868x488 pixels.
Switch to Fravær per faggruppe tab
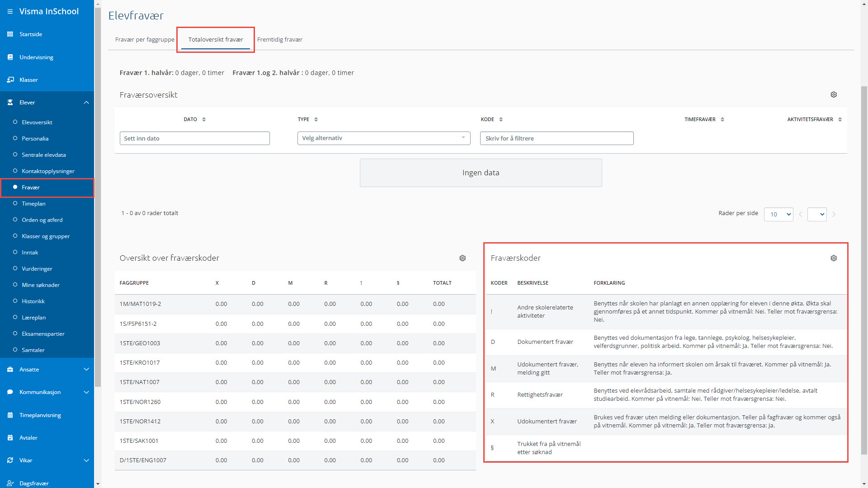click(x=145, y=40)
